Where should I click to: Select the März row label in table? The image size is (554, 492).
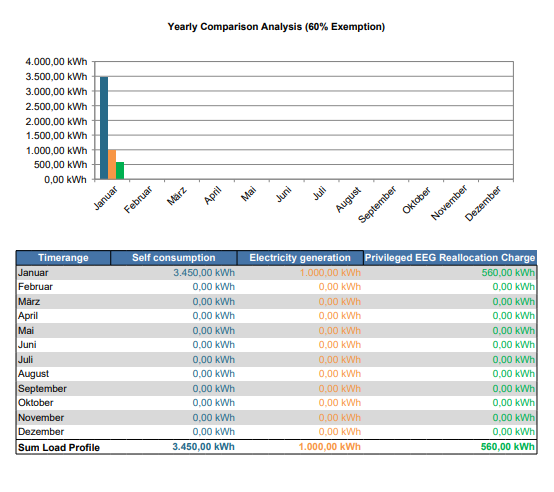tap(29, 302)
